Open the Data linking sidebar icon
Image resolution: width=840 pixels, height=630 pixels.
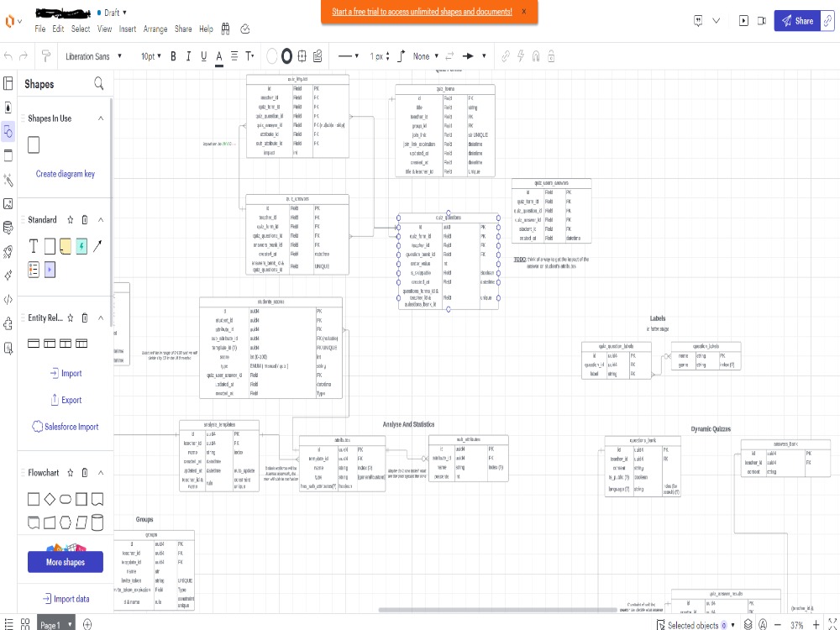click(x=8, y=228)
